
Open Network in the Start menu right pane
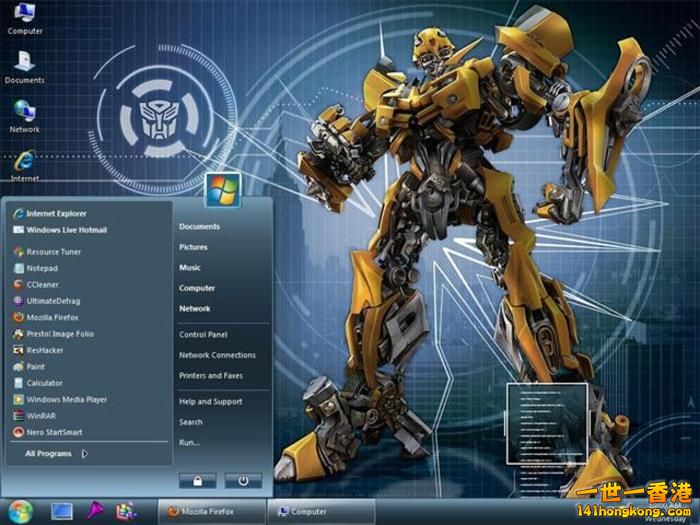click(195, 308)
